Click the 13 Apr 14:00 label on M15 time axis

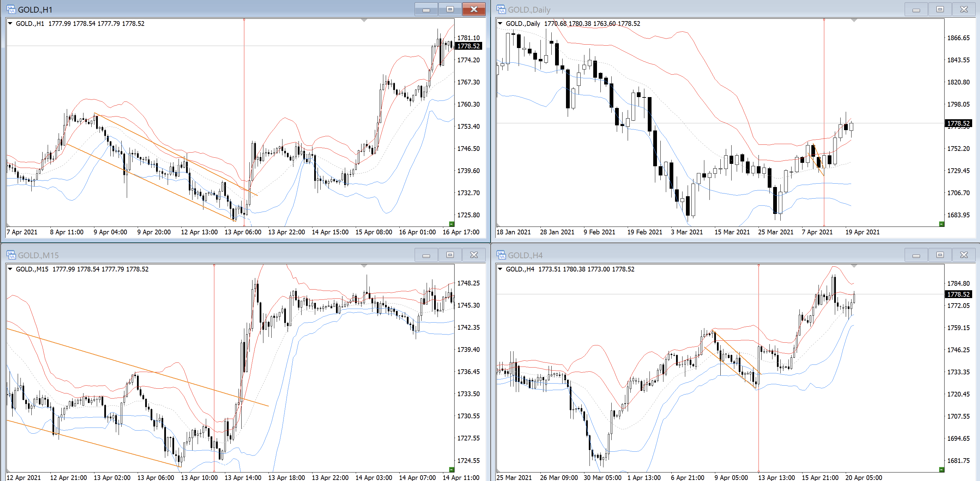243,477
